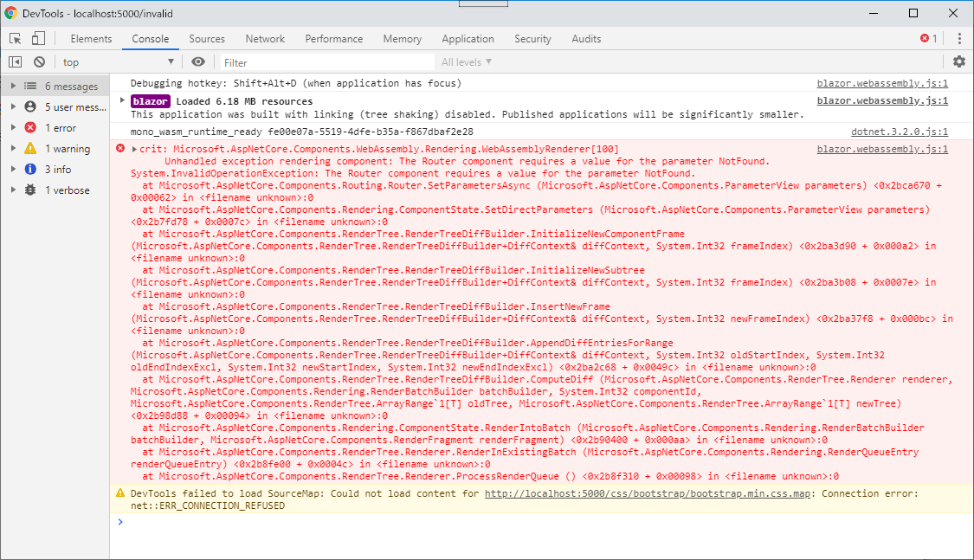Screen dimensions: 974x560
Task: Activate the inspect element picker icon
Action: (x=15, y=38)
